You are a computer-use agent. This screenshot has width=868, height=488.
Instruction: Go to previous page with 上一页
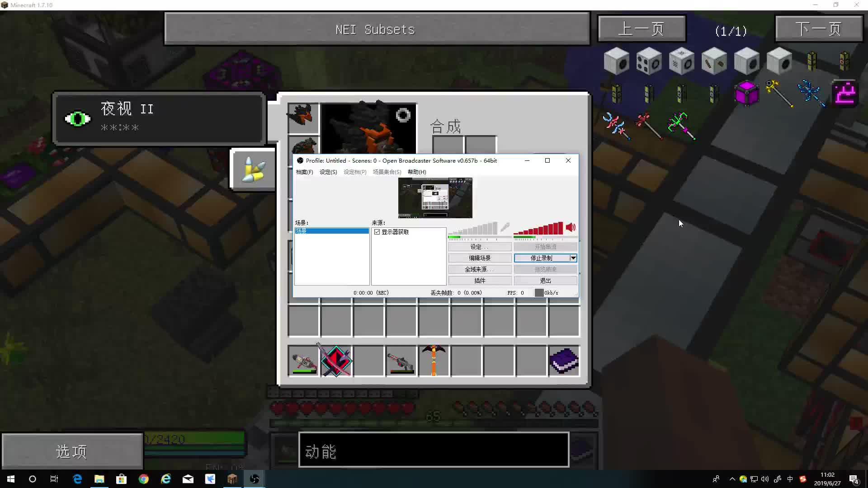point(642,29)
